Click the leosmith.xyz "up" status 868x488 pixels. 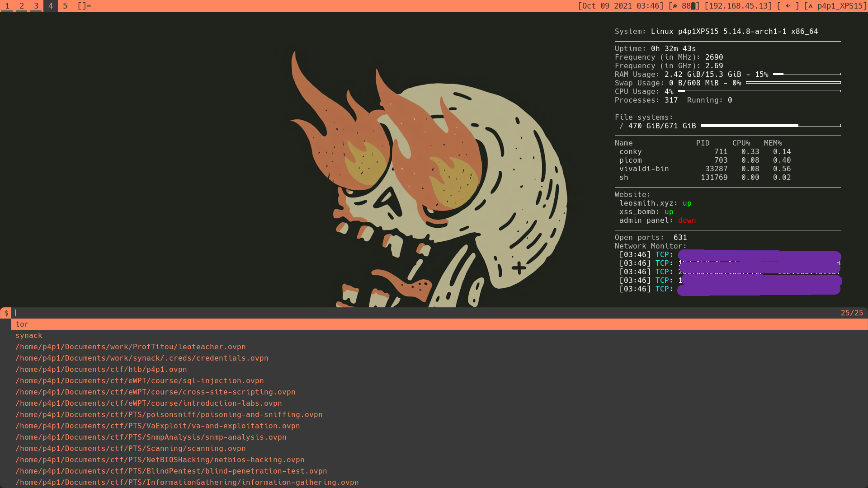tap(687, 203)
